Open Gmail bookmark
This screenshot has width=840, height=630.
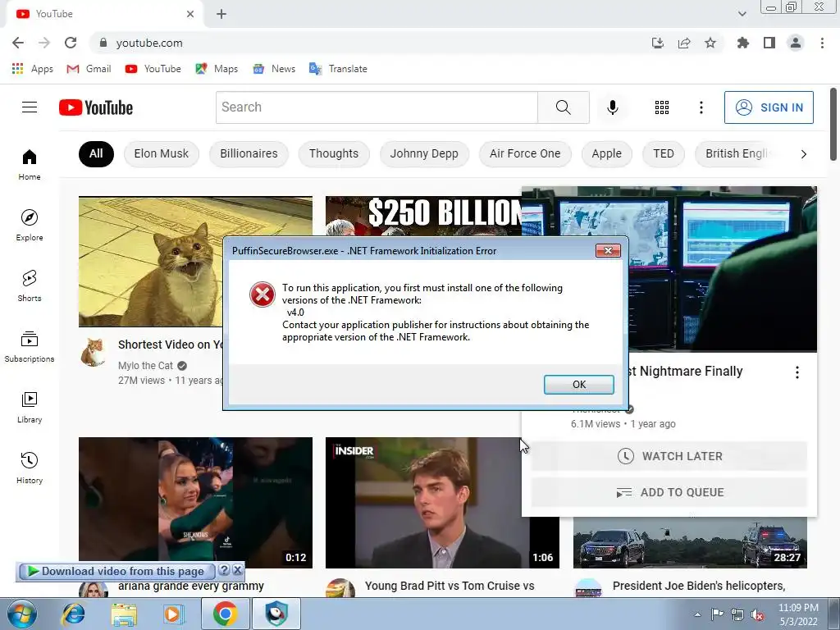89,69
